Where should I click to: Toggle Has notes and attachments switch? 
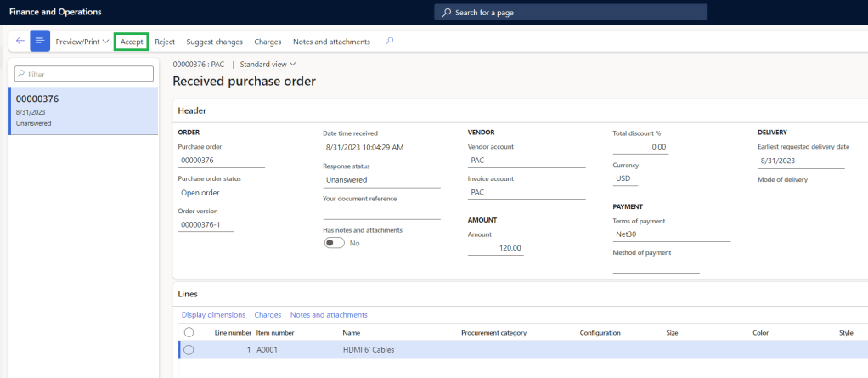pyautogui.click(x=335, y=243)
